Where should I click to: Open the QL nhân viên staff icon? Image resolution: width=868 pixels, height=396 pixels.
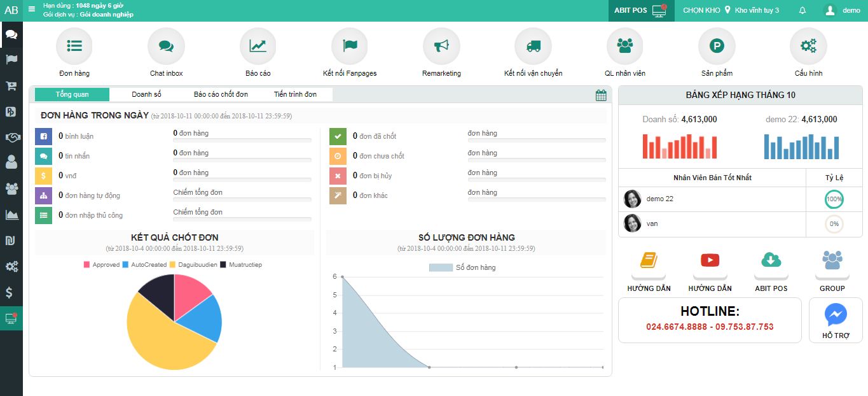coord(624,46)
